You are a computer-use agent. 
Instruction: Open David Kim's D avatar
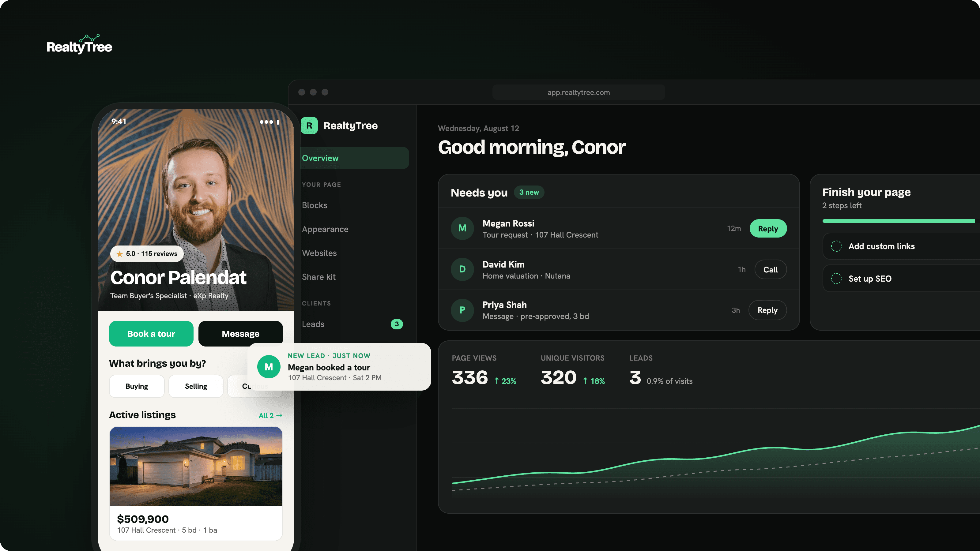click(462, 269)
